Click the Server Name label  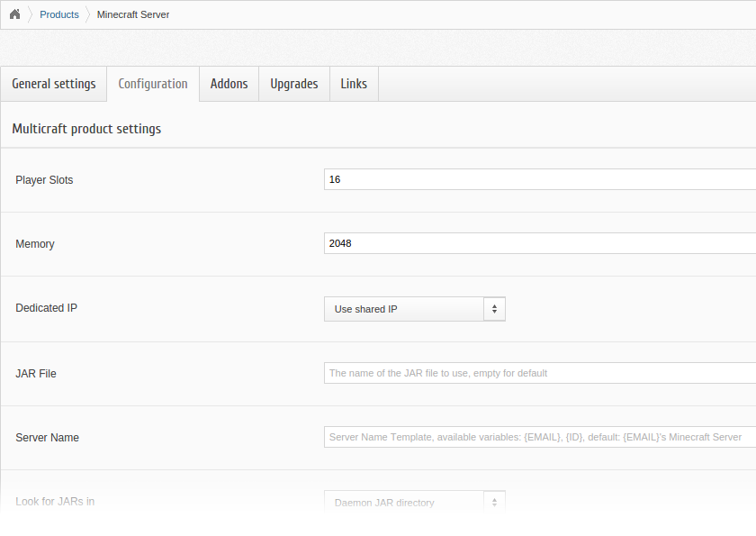tap(47, 438)
